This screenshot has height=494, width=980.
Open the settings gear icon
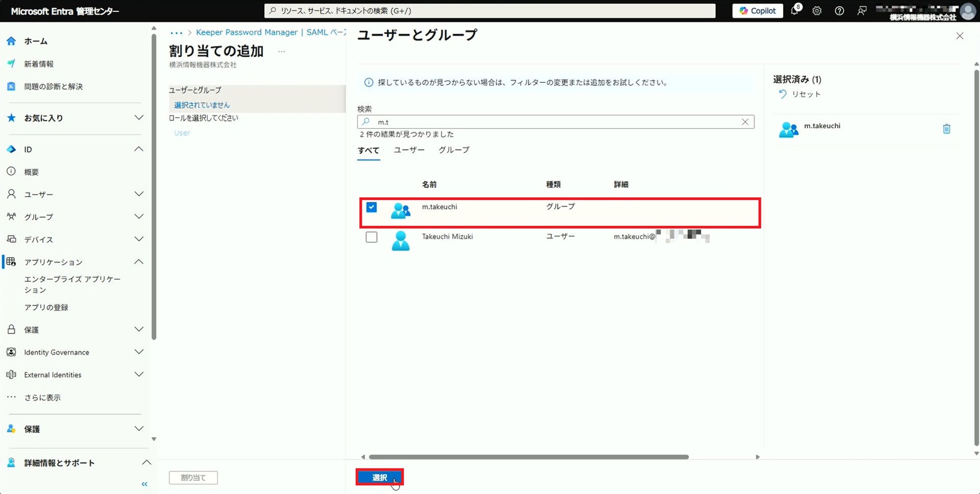(x=817, y=11)
